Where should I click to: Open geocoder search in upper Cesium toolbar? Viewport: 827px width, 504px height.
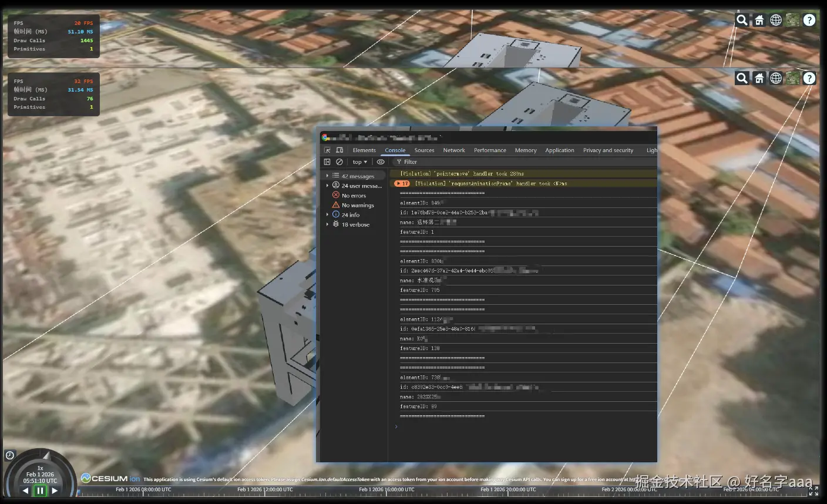pos(742,21)
